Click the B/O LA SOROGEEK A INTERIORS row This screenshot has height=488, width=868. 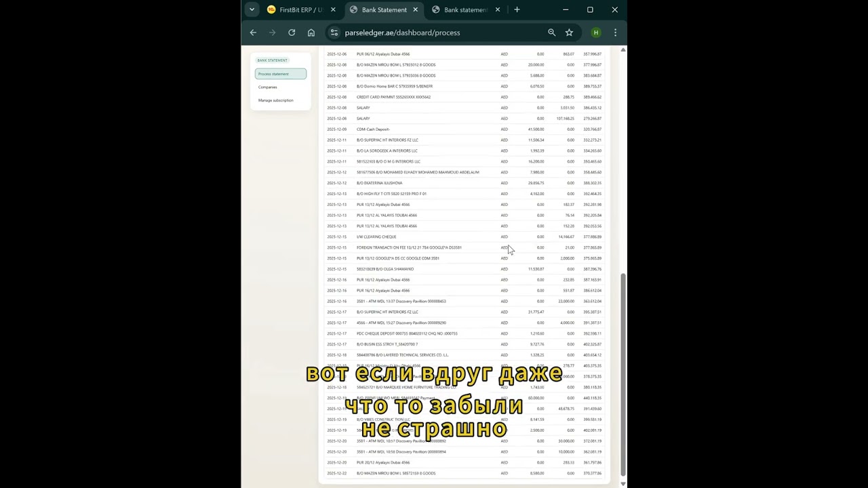coord(464,150)
